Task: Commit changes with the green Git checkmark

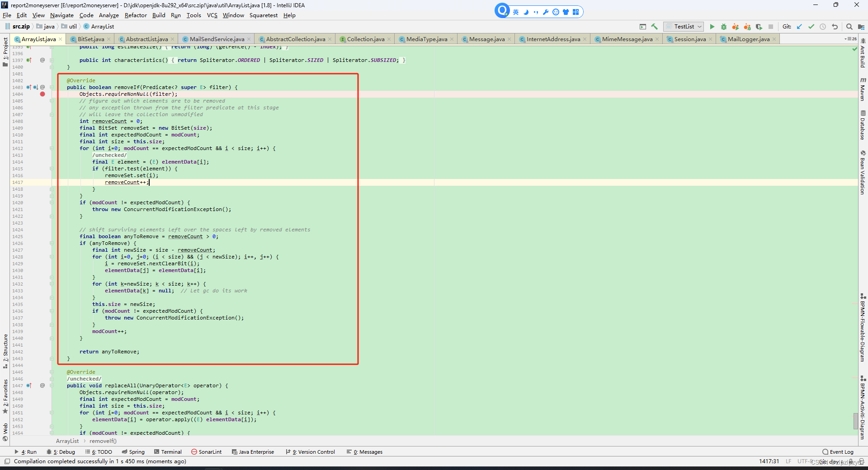Action: [811, 27]
